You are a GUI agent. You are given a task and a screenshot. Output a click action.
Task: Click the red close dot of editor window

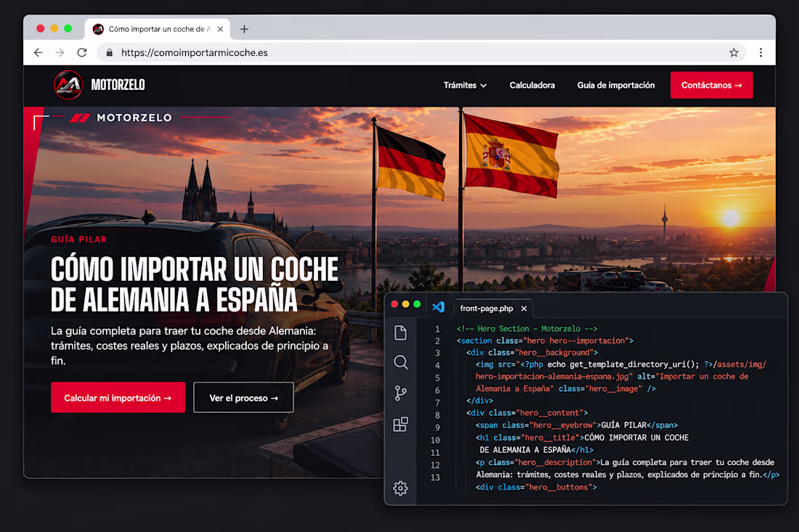(x=394, y=304)
